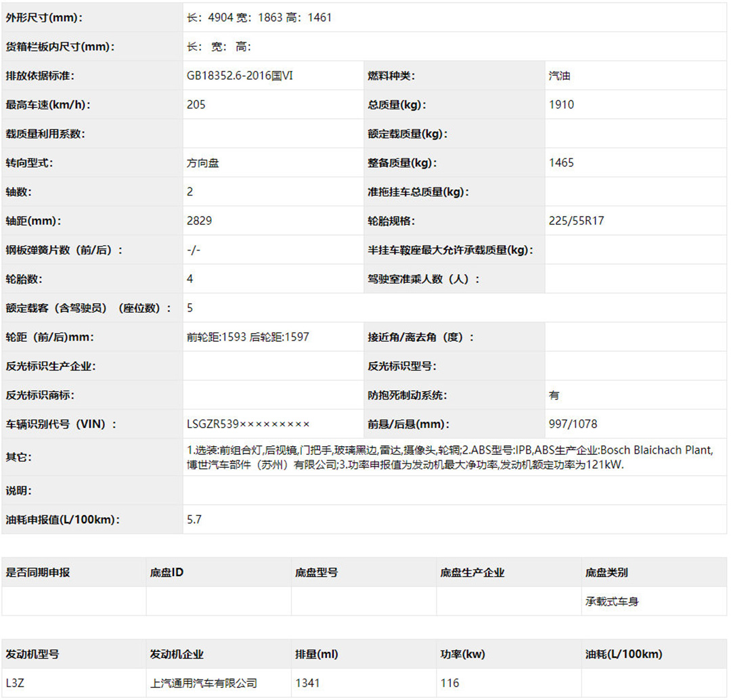Click the steering type value 方向盘
Image resolution: width=731 pixels, height=700 pixels.
coord(203,163)
